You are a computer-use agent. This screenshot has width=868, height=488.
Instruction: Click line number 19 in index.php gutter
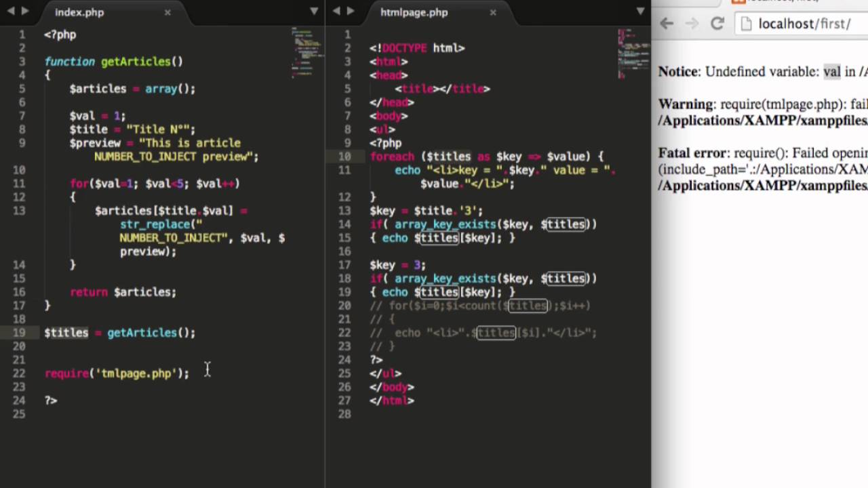coord(19,333)
